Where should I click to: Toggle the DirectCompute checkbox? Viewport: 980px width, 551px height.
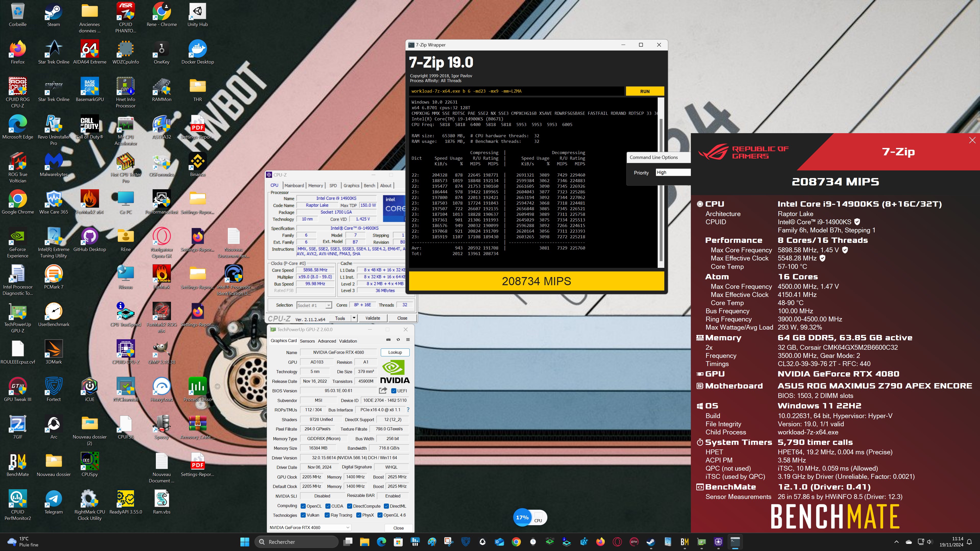(x=349, y=506)
